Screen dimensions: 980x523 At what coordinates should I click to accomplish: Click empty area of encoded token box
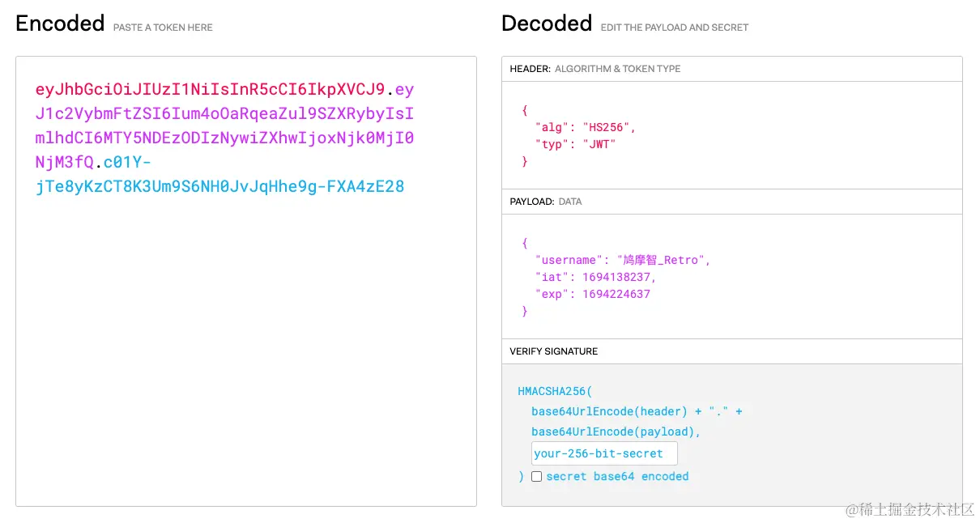(246, 348)
